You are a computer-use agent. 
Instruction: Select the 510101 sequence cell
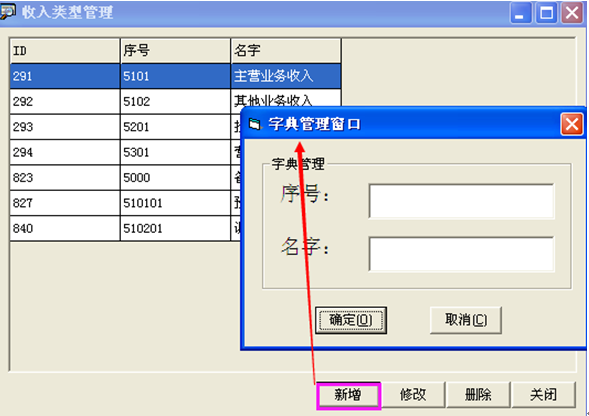pyautogui.click(x=175, y=203)
